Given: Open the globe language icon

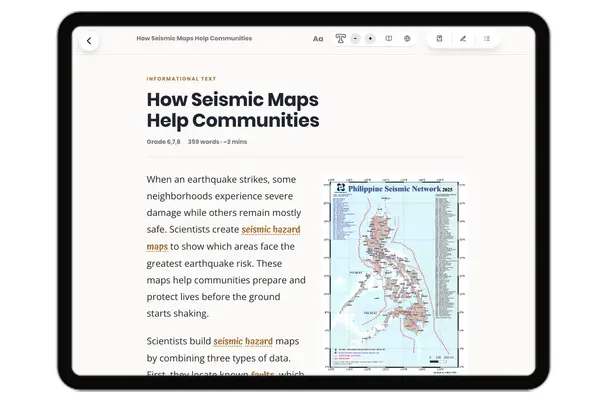Looking at the screenshot, I should point(407,39).
